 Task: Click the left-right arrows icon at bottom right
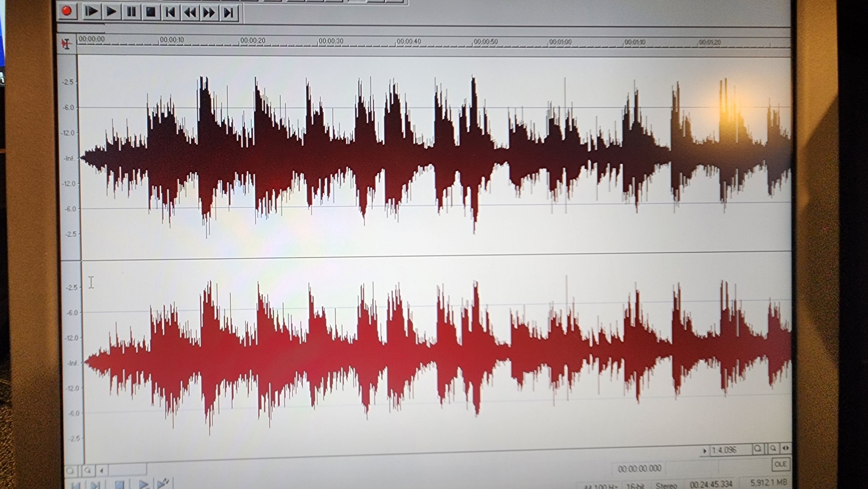[x=785, y=447]
